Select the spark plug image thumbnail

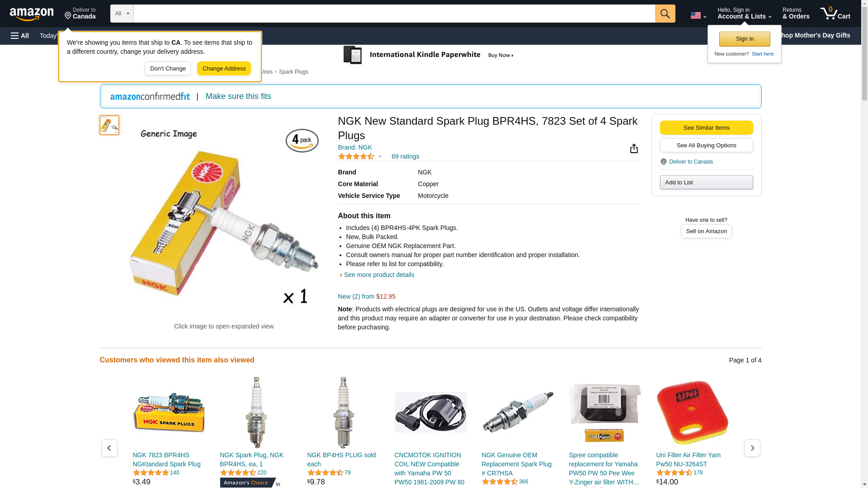coord(109,125)
